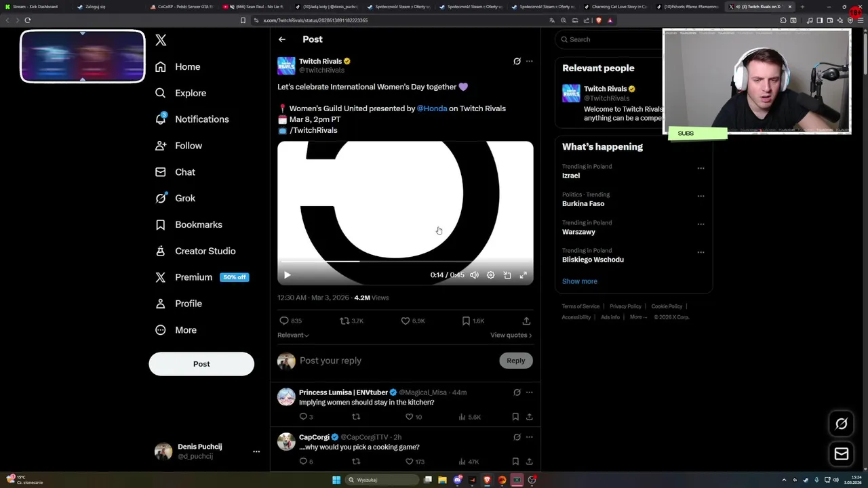Open Chat in the sidebar
Viewport: 868px width, 488px height.
click(175, 172)
